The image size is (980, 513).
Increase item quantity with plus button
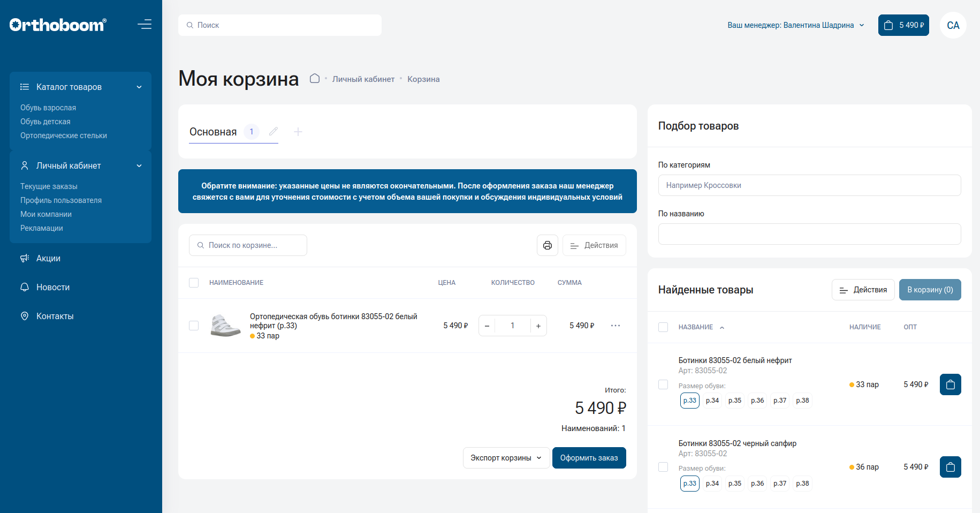538,326
